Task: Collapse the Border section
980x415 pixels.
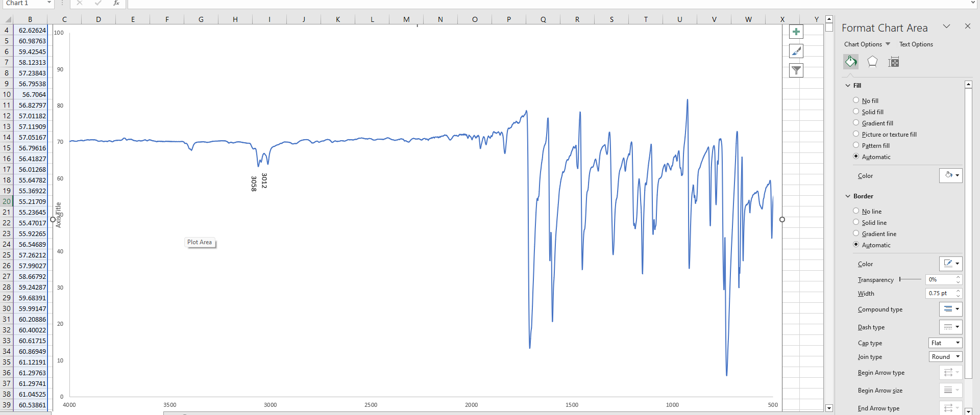Action: tap(848, 196)
